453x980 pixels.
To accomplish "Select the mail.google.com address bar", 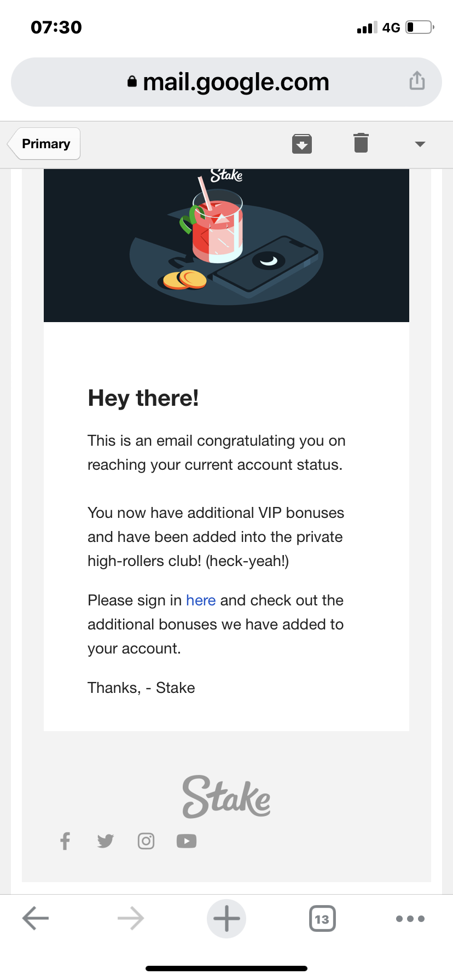I will coord(226,82).
